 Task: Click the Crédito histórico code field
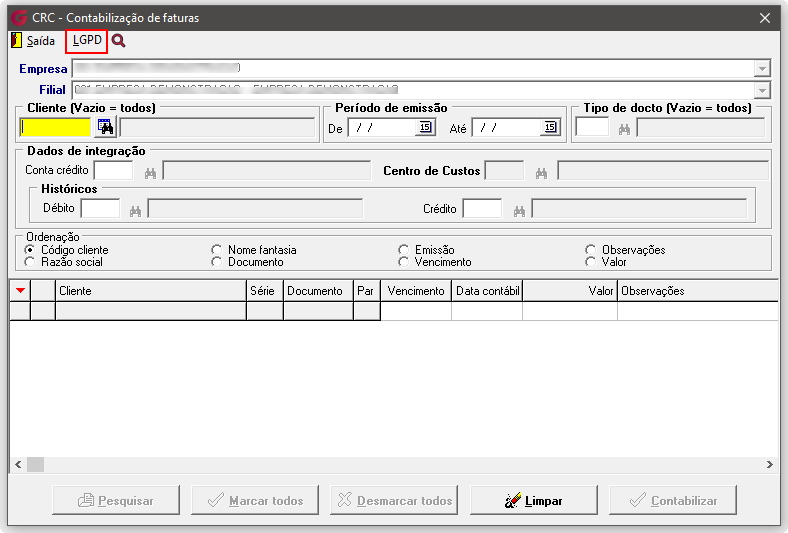point(482,208)
